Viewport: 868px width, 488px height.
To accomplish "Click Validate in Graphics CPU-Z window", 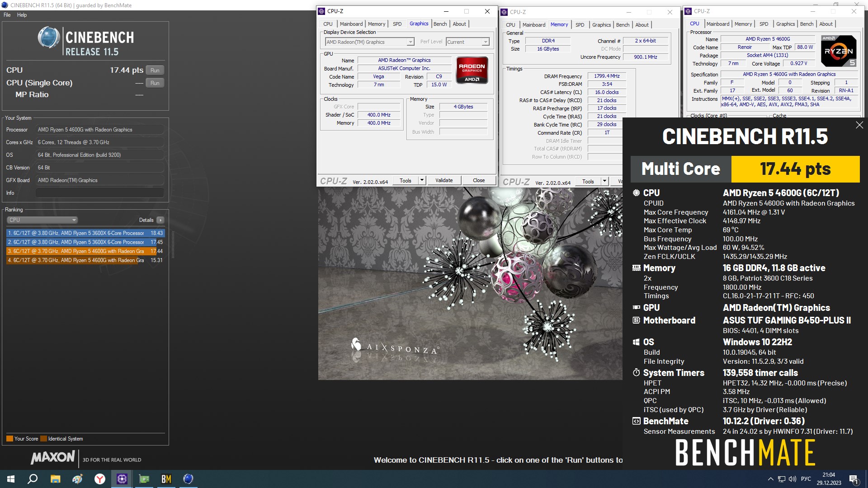I will tap(444, 180).
